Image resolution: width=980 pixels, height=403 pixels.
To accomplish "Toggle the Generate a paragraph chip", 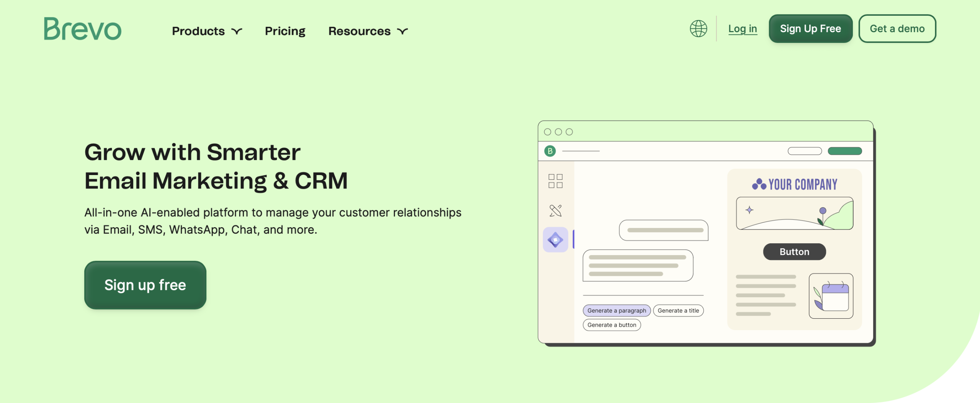I will coord(617,310).
